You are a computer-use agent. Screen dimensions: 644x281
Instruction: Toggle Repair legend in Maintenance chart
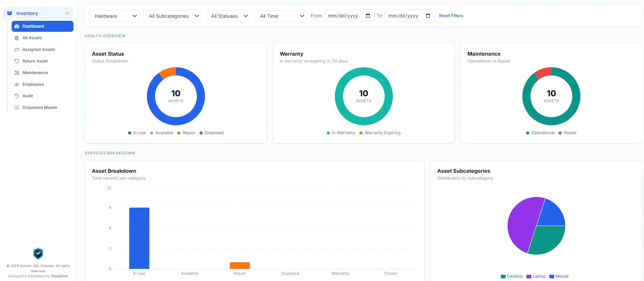pos(567,133)
